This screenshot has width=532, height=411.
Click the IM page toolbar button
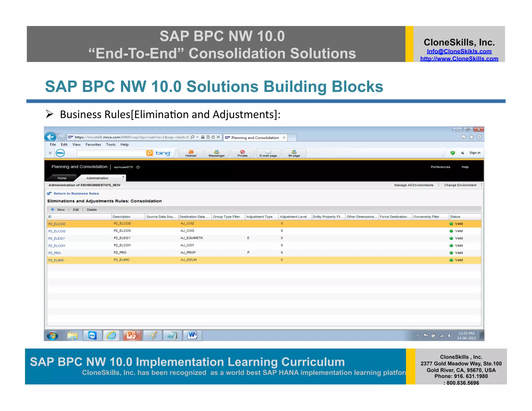coord(294,153)
